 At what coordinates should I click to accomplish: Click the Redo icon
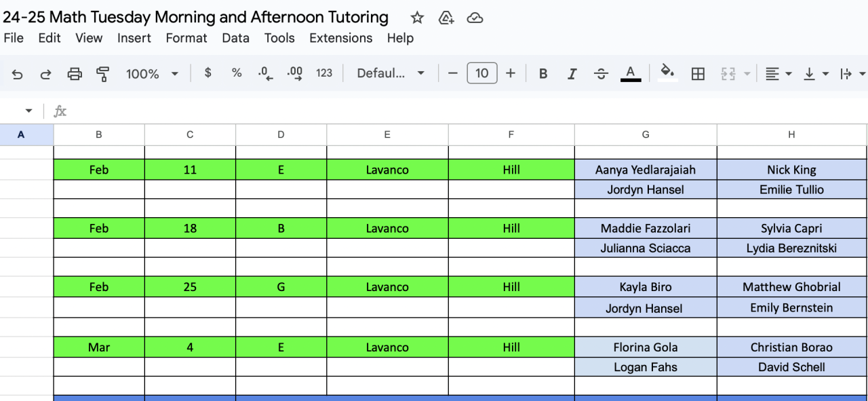46,74
